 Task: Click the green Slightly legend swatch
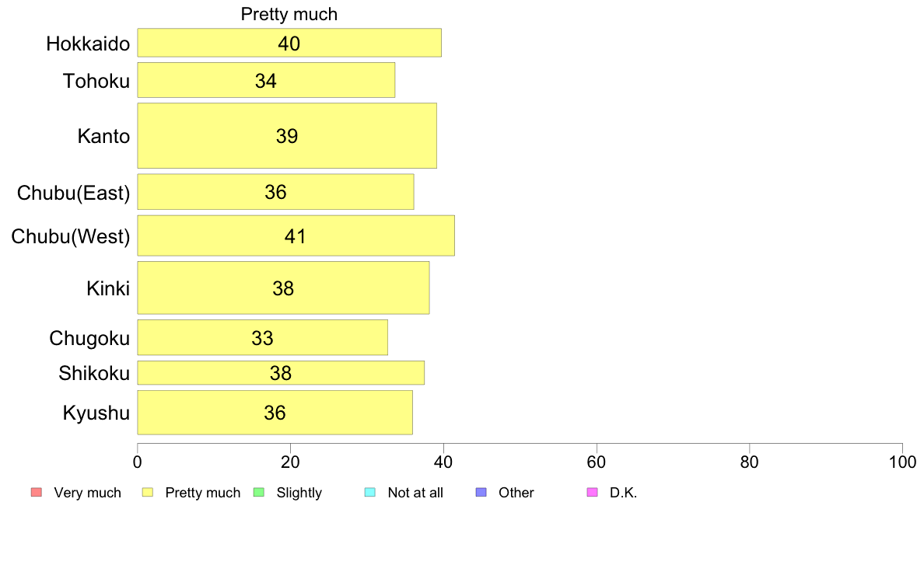click(x=259, y=493)
